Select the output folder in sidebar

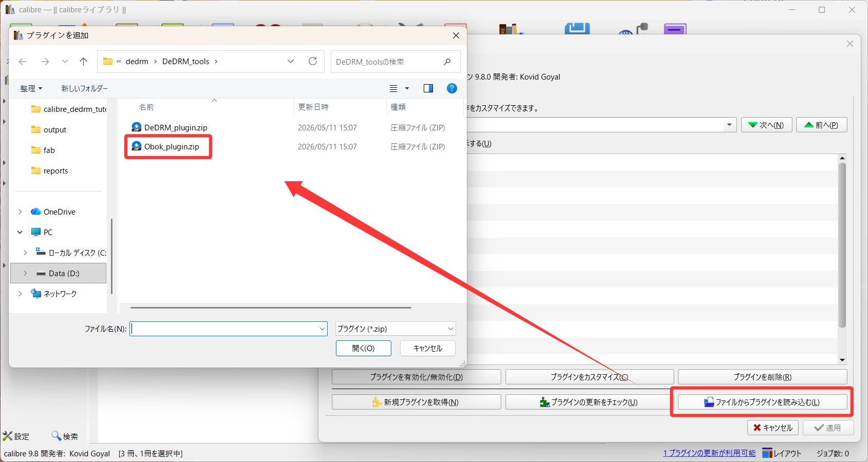coord(49,129)
